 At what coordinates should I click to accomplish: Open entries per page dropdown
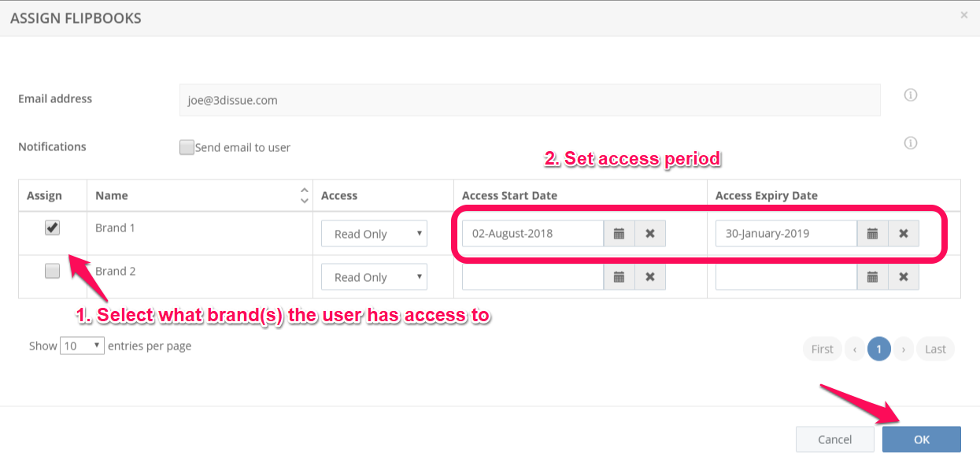[x=82, y=346]
